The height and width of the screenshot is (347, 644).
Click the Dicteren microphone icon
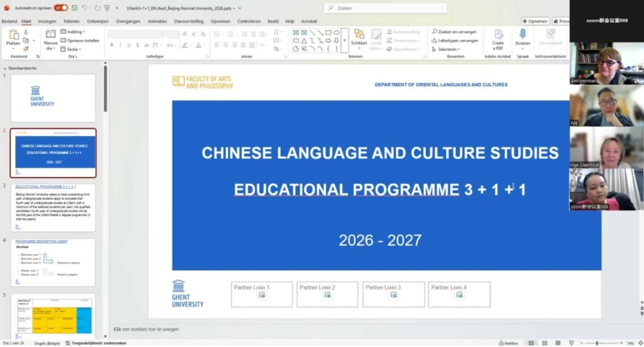click(x=522, y=34)
